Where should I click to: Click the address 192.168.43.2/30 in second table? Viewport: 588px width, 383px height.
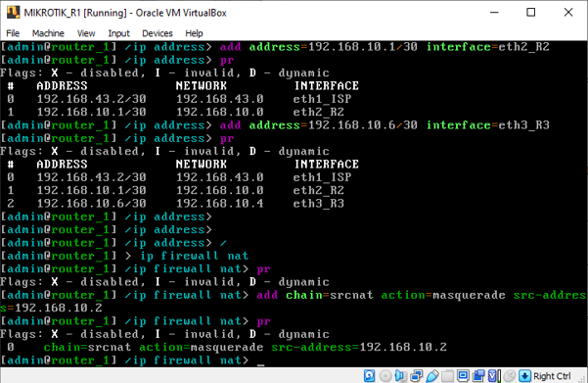tap(92, 177)
